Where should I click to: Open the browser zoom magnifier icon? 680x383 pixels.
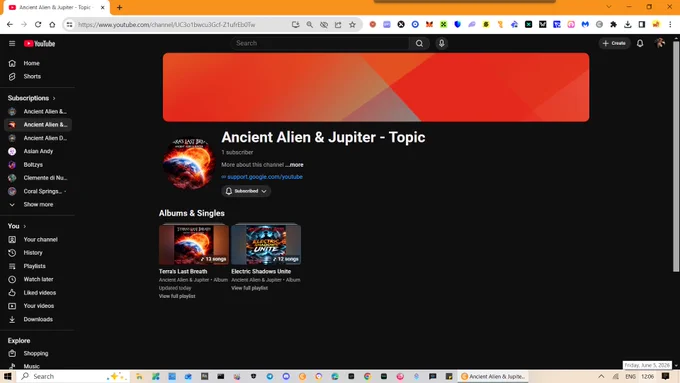click(310, 25)
